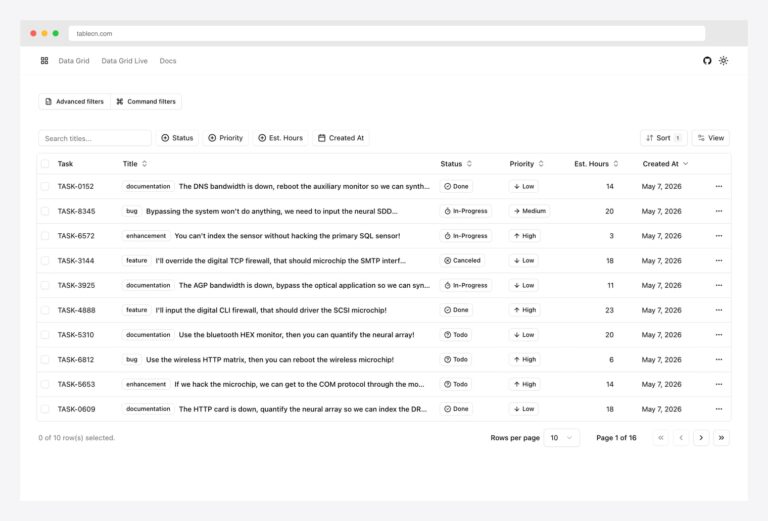Click the title text of TASK-4888
768x521 pixels.
coord(271,310)
